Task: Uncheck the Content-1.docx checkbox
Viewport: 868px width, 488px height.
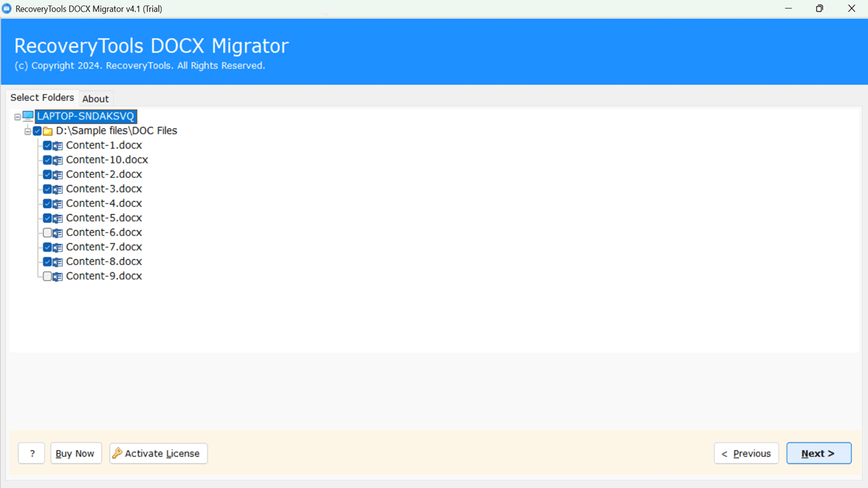Action: click(47, 146)
